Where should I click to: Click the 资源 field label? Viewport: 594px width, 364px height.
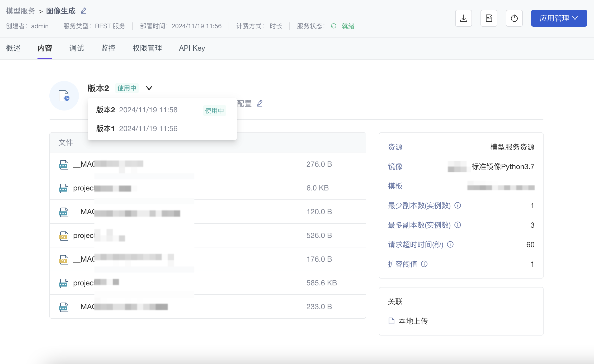[x=395, y=147]
